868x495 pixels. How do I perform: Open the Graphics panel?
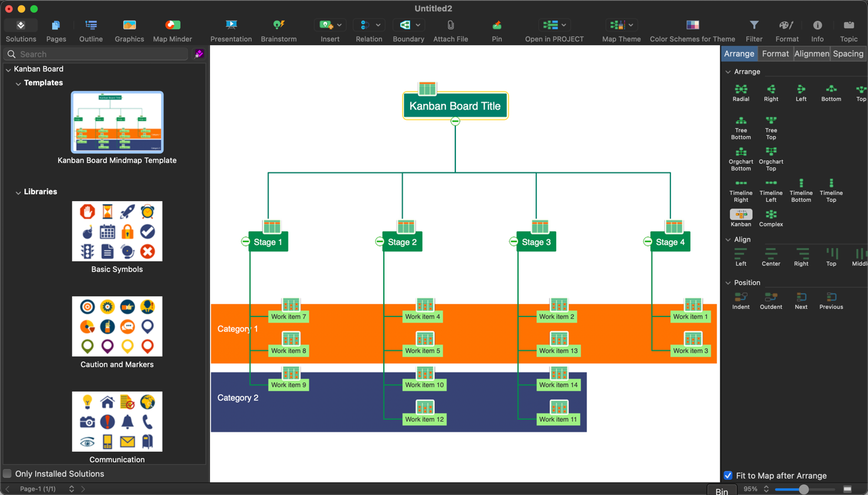click(x=129, y=25)
